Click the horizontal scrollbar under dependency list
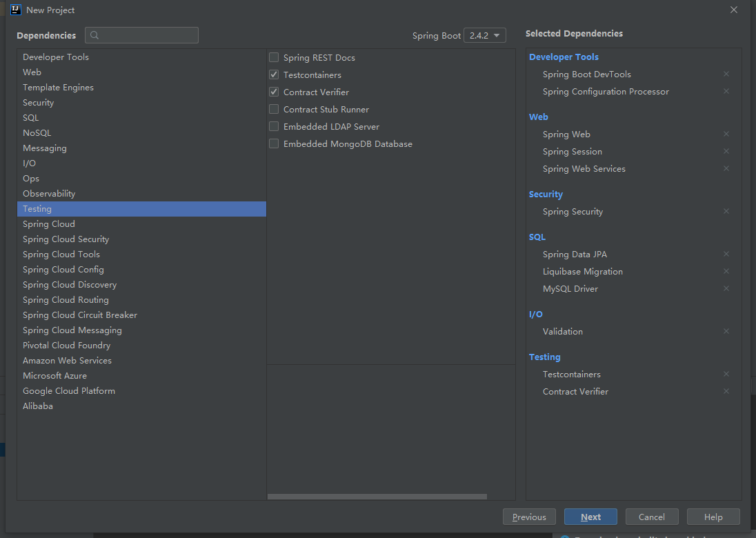Viewport: 756px width, 538px height. coord(377,497)
